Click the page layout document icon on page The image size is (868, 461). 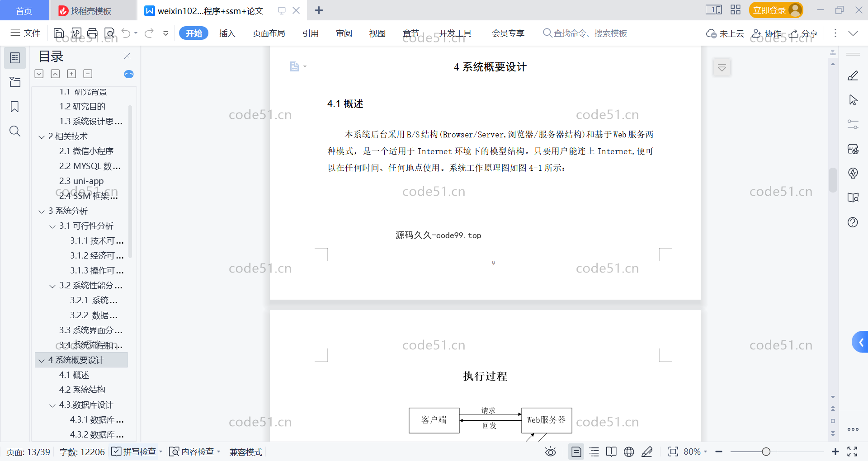pos(294,66)
